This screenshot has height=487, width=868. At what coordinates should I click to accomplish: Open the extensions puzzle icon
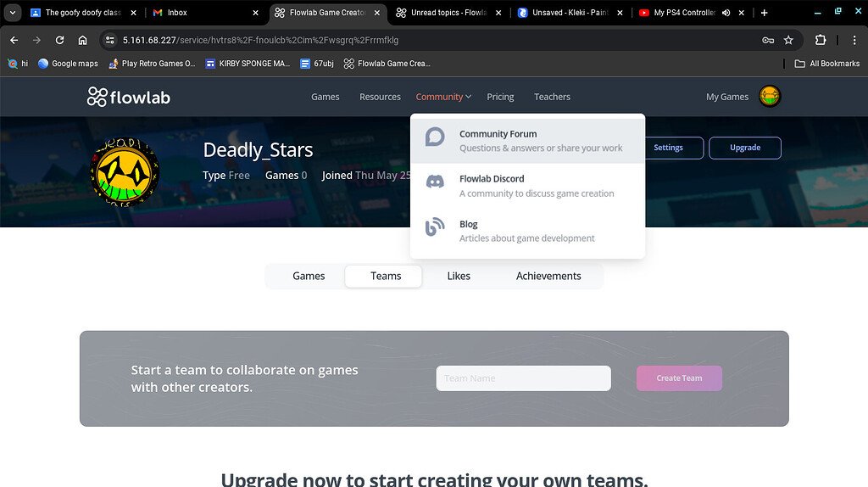click(821, 40)
